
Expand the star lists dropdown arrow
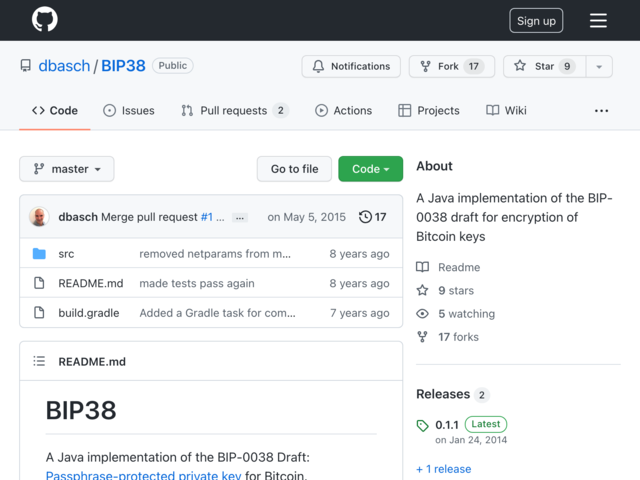(599, 66)
